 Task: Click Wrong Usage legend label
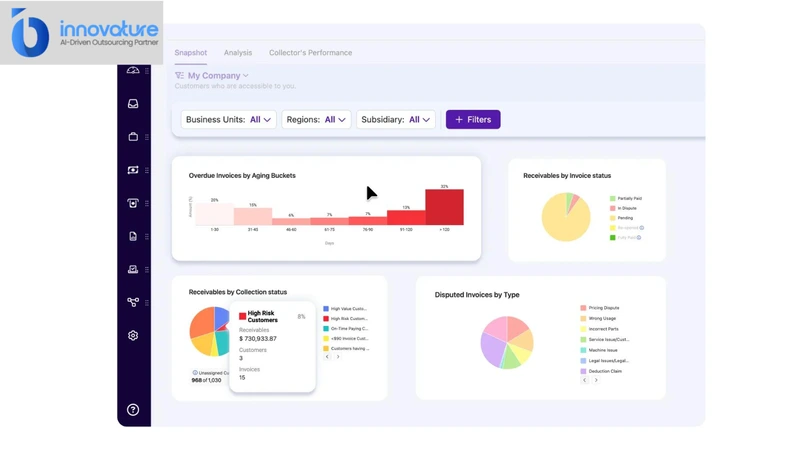602,318
